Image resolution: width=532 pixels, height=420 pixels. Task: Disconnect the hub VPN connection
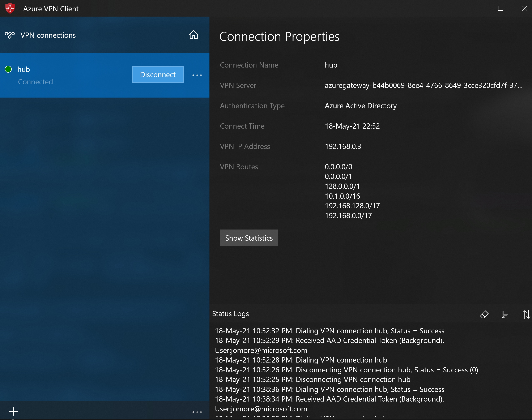pyautogui.click(x=158, y=74)
